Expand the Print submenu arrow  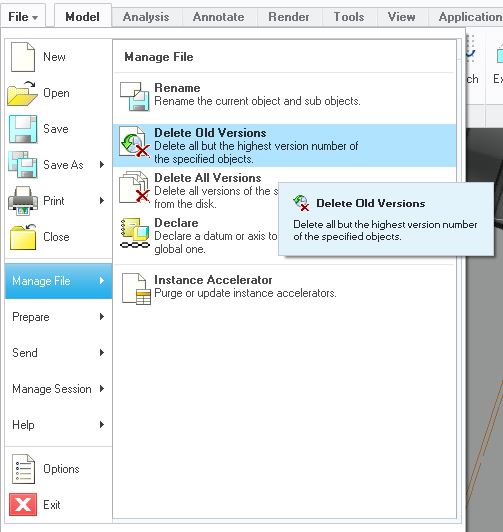102,201
